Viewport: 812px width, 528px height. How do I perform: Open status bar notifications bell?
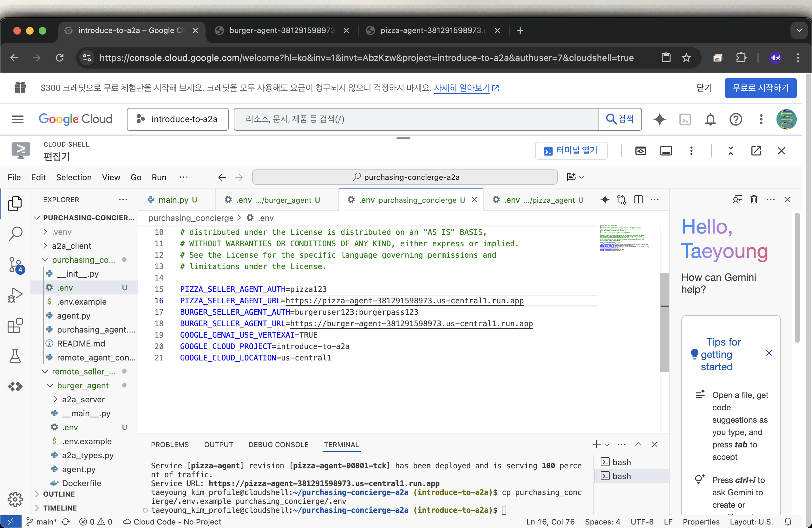coord(788,522)
